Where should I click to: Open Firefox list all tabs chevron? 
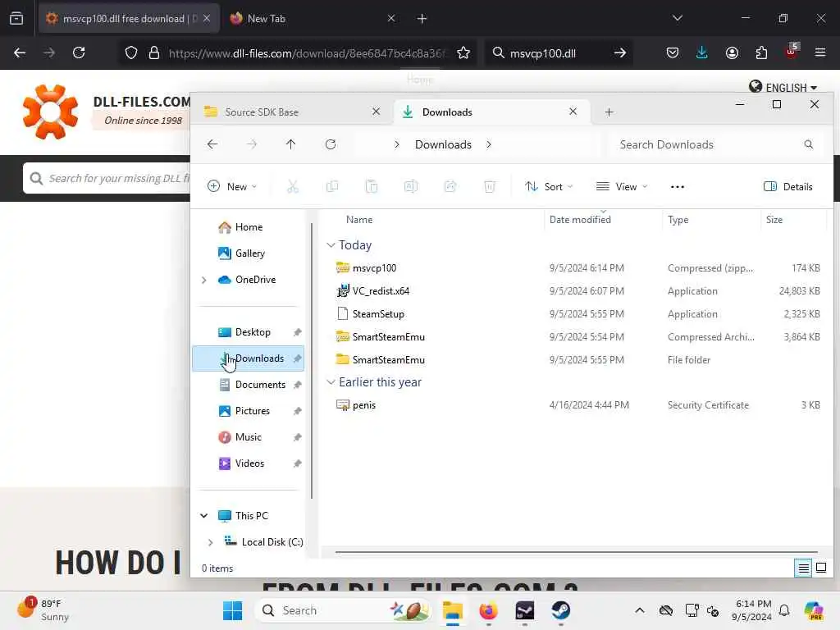(677, 18)
